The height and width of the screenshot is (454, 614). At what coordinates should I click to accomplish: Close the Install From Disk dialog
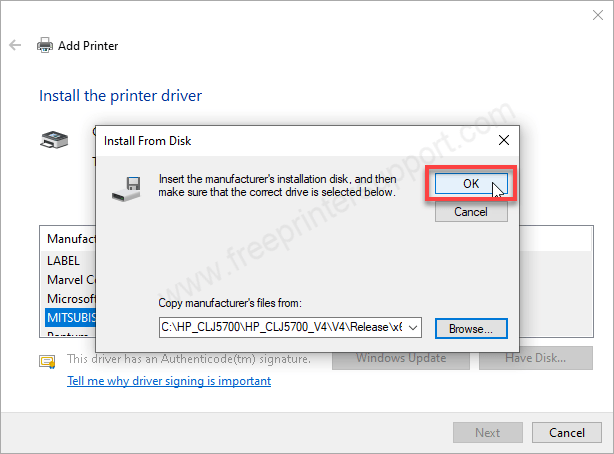[503, 140]
